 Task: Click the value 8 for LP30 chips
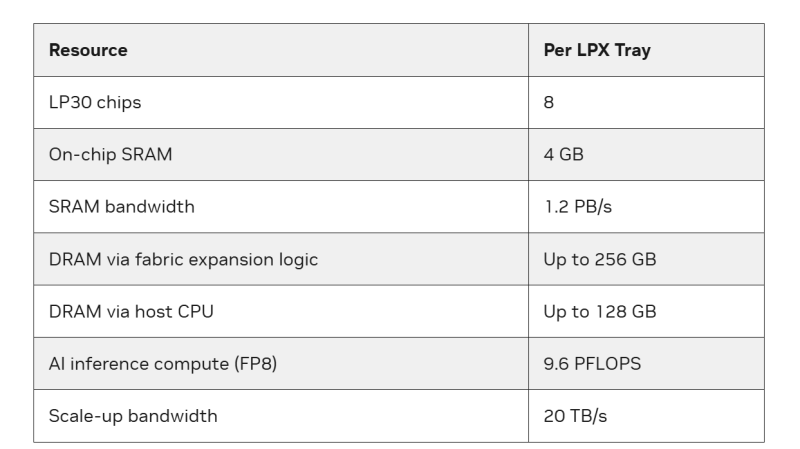point(549,102)
